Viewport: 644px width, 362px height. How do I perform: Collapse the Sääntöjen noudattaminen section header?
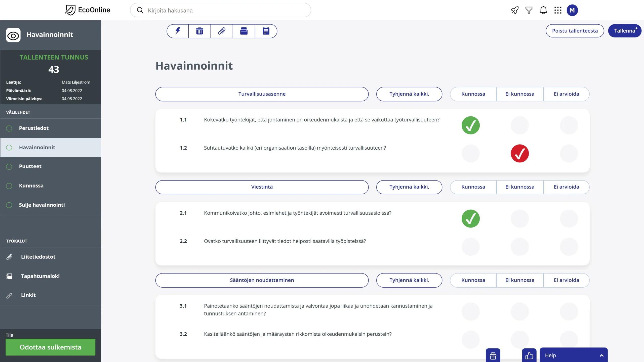click(262, 280)
